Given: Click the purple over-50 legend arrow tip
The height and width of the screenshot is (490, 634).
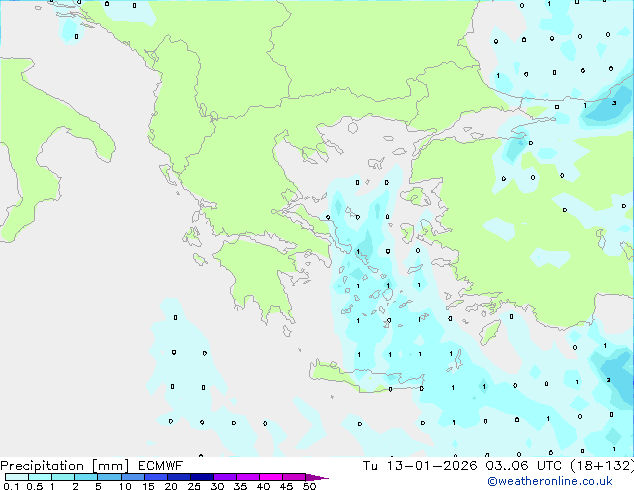Looking at the screenshot, I should [317, 477].
